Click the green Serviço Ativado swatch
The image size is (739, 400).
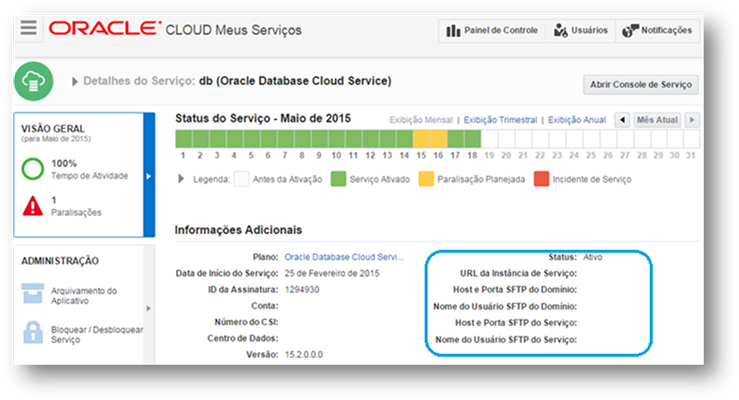338,179
